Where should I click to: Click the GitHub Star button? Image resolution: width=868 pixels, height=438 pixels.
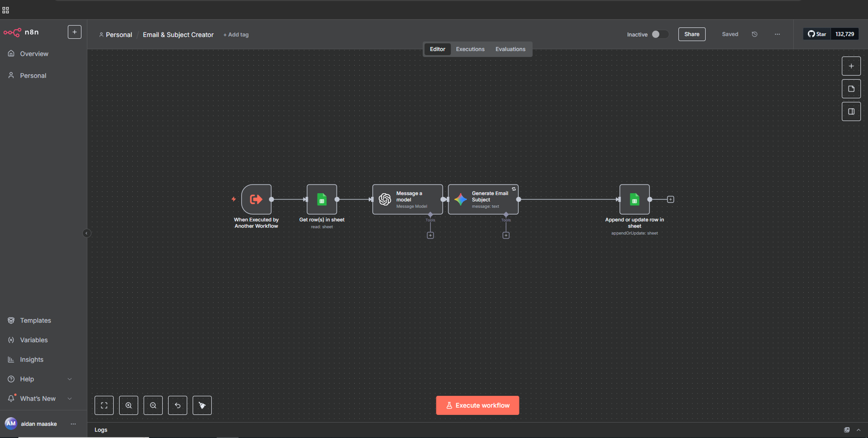coord(817,34)
